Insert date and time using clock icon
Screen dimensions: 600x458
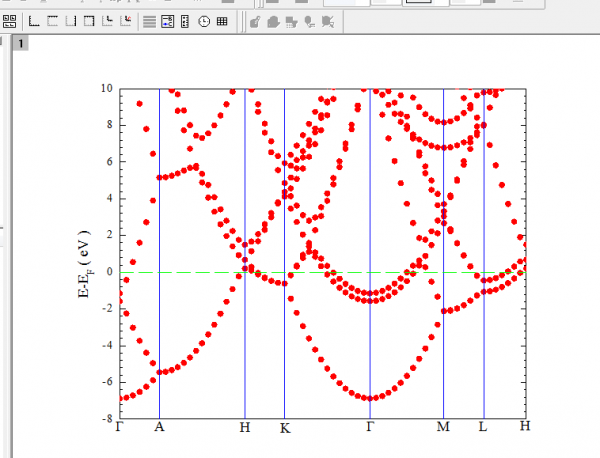pyautogui.click(x=204, y=21)
